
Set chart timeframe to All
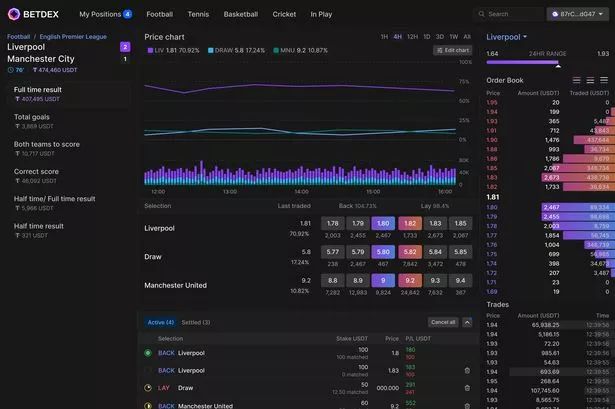point(467,36)
